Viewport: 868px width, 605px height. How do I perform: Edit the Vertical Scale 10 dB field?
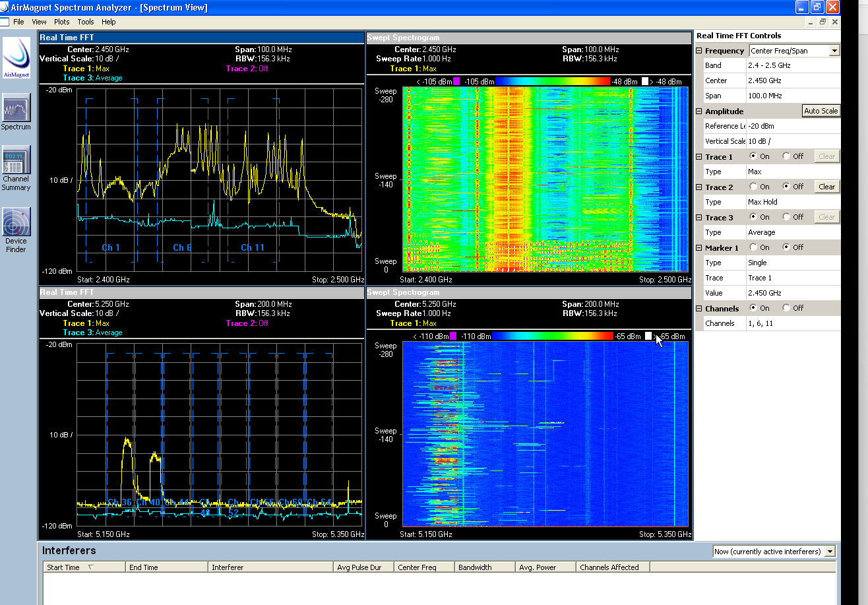point(793,141)
